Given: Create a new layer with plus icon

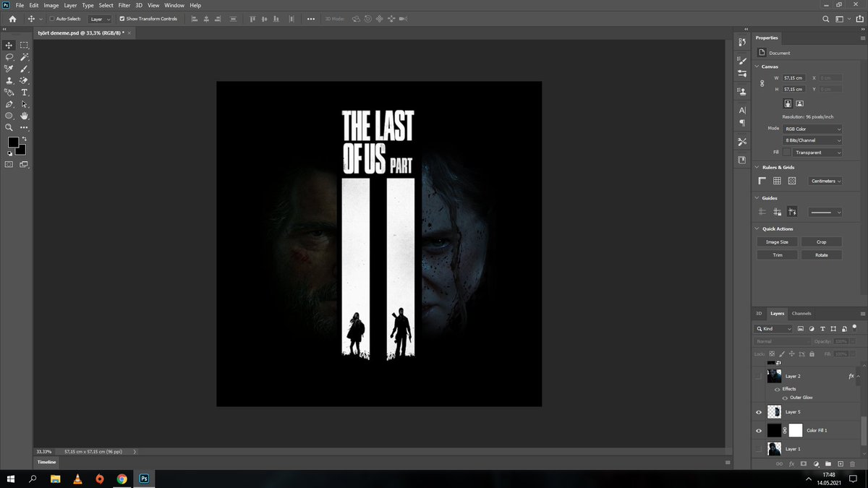Looking at the screenshot, I should point(840,463).
